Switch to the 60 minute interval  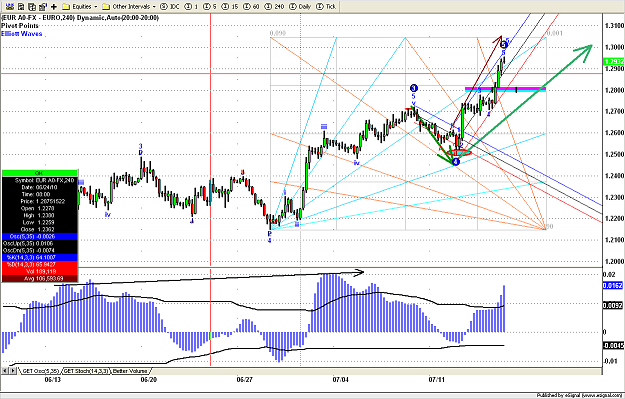(251, 6)
